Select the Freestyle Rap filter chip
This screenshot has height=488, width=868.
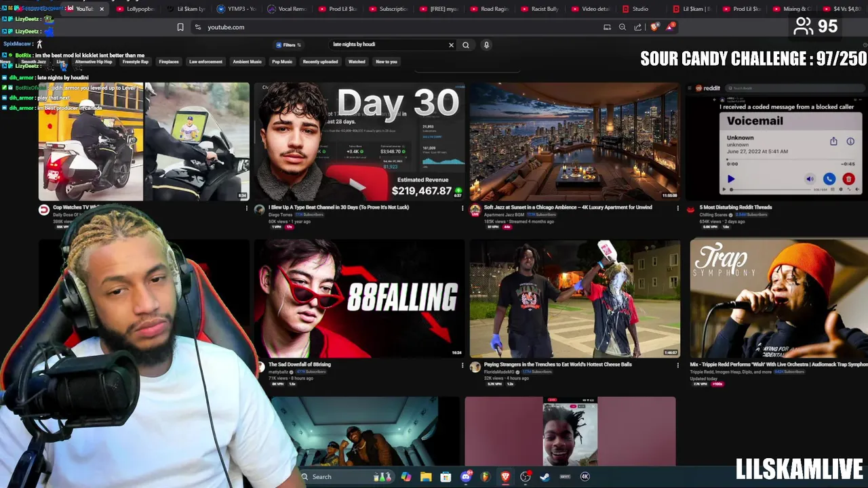[136, 62]
